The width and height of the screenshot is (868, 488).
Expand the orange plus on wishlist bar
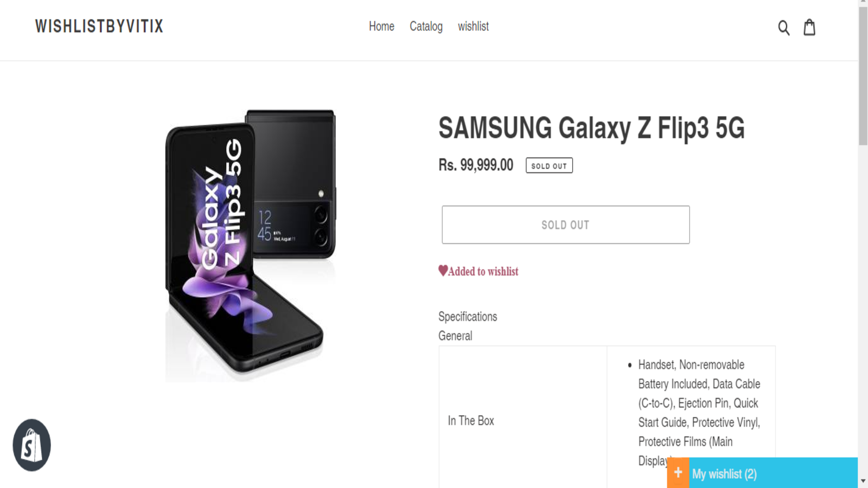coord(678,473)
